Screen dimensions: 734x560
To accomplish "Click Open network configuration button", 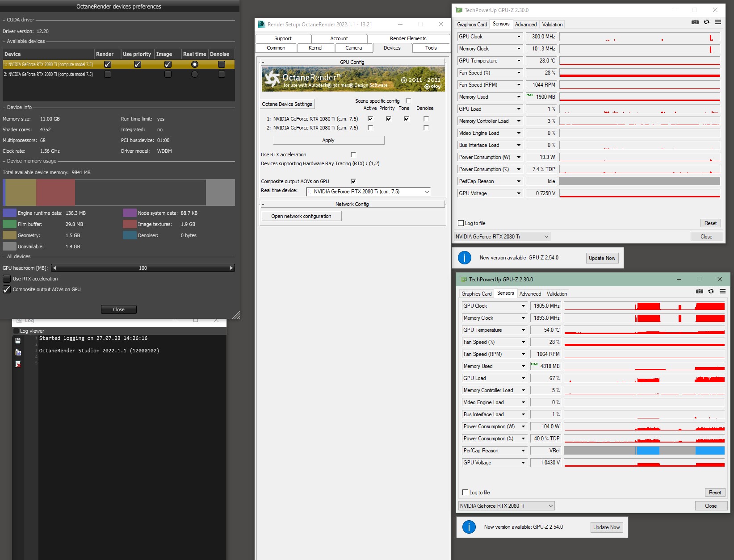I will point(301,216).
